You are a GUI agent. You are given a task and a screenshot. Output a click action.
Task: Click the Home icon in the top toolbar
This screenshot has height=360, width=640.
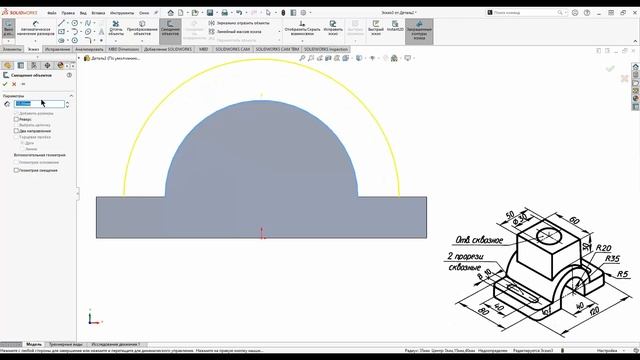(x=171, y=13)
